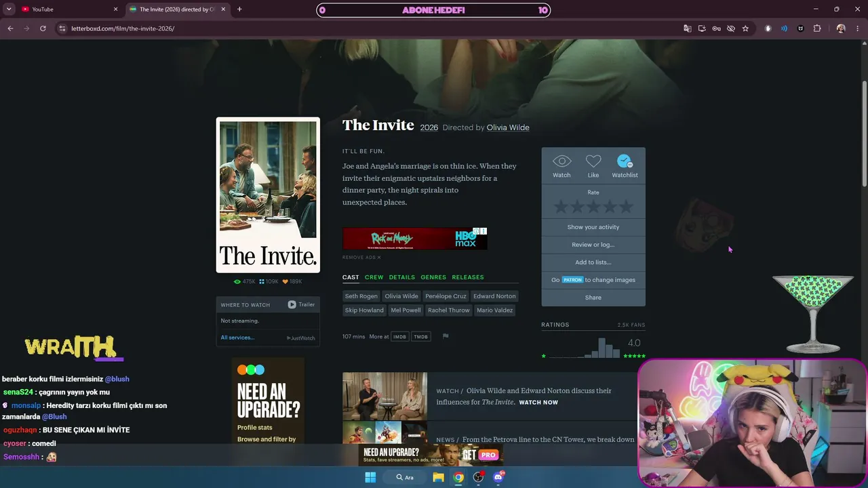Close the YouTube tab

tap(115, 9)
